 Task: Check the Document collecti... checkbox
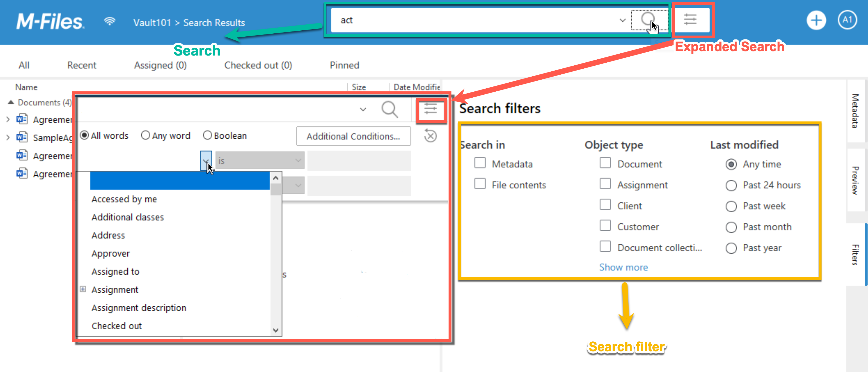point(605,246)
